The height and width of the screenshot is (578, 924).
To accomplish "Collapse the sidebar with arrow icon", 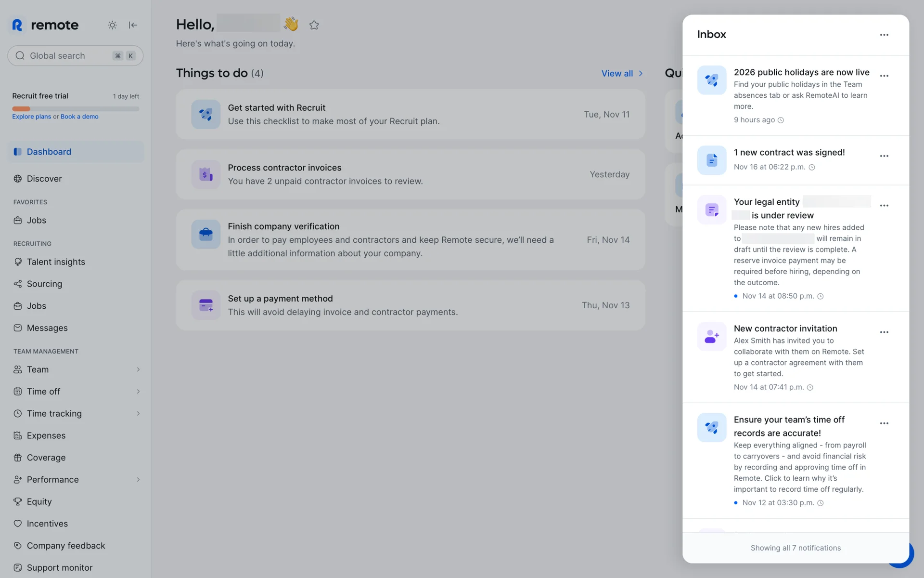I will pos(133,25).
